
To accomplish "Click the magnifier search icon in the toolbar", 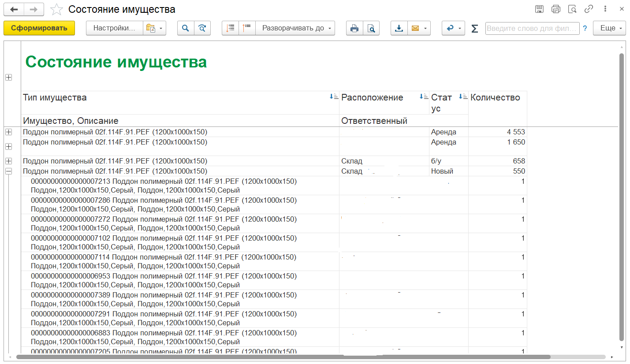I will (186, 28).
